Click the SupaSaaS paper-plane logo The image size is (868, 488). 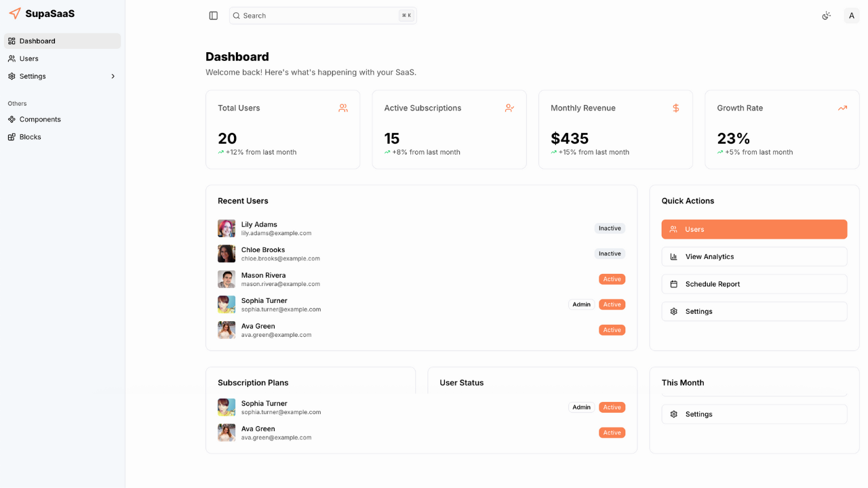pos(14,13)
